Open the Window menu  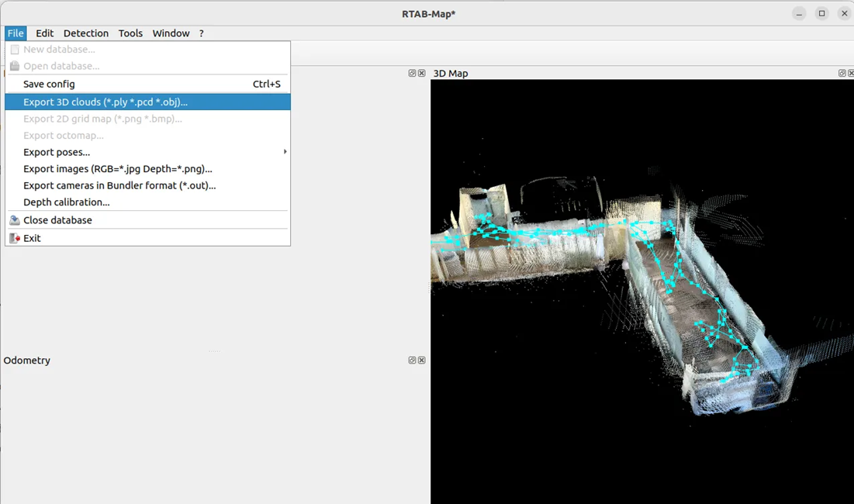point(171,33)
